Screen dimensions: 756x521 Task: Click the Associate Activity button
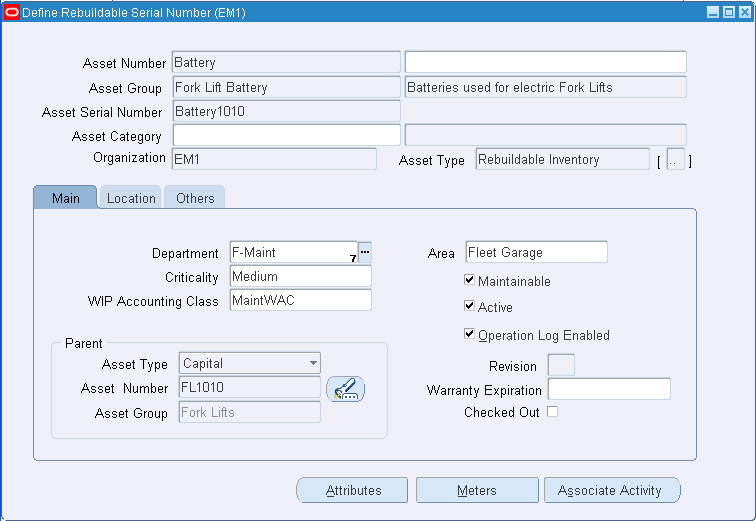(612, 490)
